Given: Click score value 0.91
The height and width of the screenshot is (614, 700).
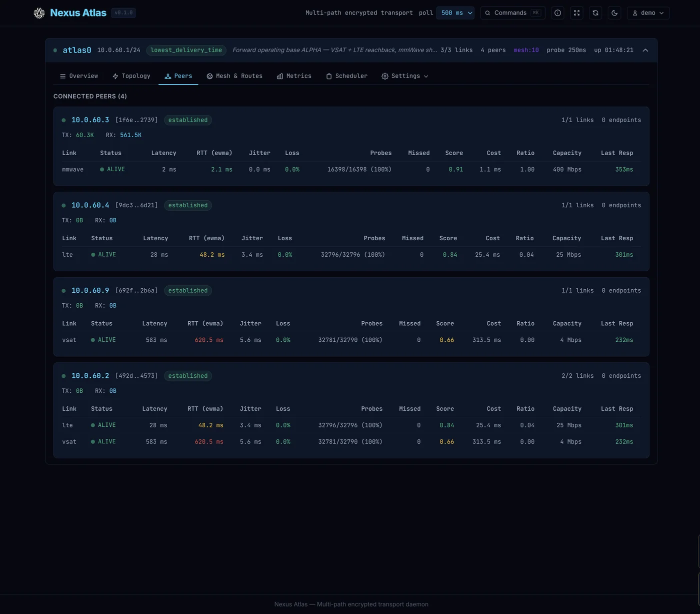Looking at the screenshot, I should click(456, 170).
